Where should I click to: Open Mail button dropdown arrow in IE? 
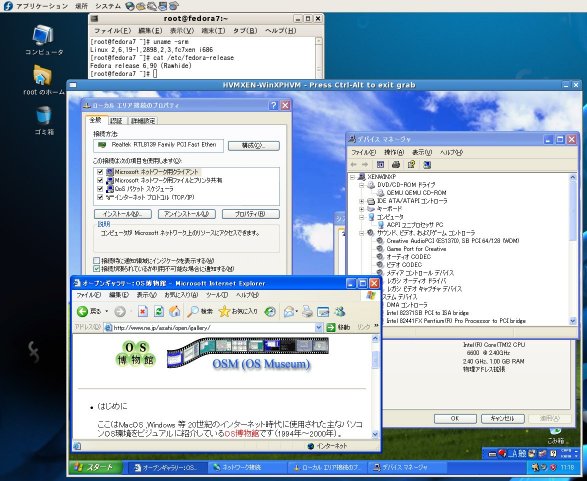pyautogui.click(x=296, y=311)
